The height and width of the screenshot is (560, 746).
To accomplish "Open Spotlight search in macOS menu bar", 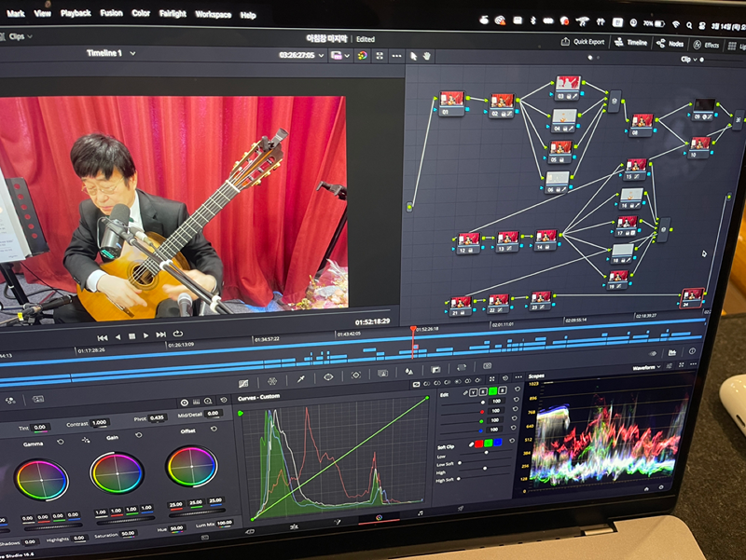I will coord(689,25).
